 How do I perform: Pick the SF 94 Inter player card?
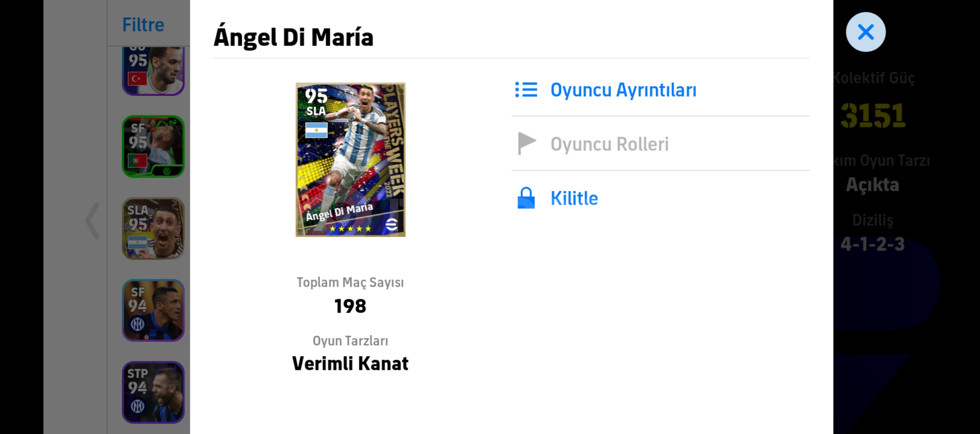pyautogui.click(x=153, y=310)
